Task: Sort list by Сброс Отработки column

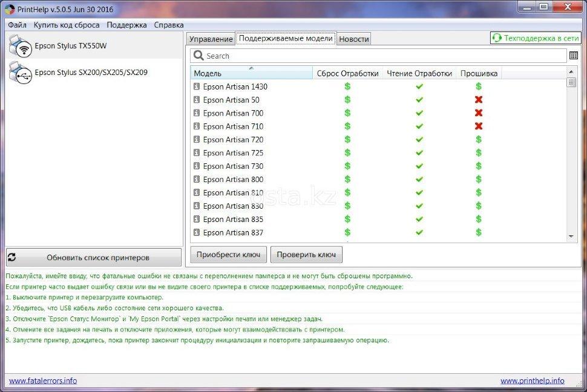Action: pyautogui.click(x=347, y=73)
